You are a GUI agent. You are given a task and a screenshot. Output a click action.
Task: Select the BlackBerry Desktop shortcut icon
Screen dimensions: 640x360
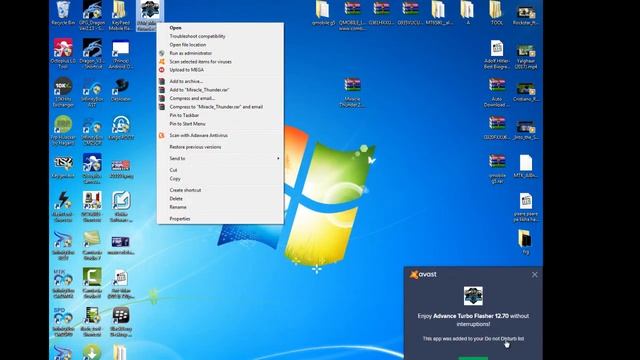point(121,322)
